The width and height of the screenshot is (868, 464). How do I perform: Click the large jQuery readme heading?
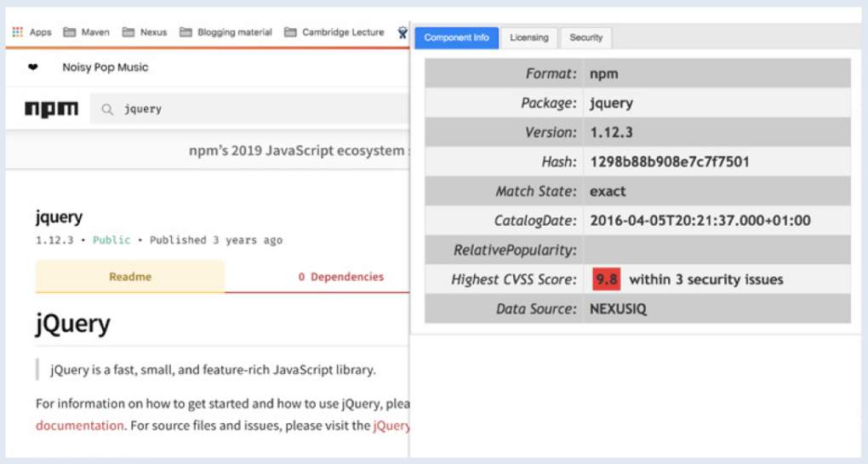click(73, 324)
